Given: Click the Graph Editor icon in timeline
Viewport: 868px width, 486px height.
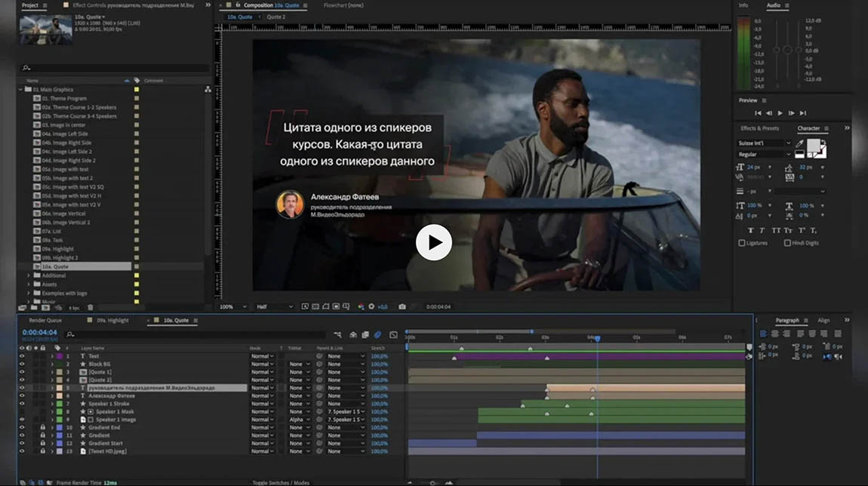Looking at the screenshot, I should pos(393,335).
